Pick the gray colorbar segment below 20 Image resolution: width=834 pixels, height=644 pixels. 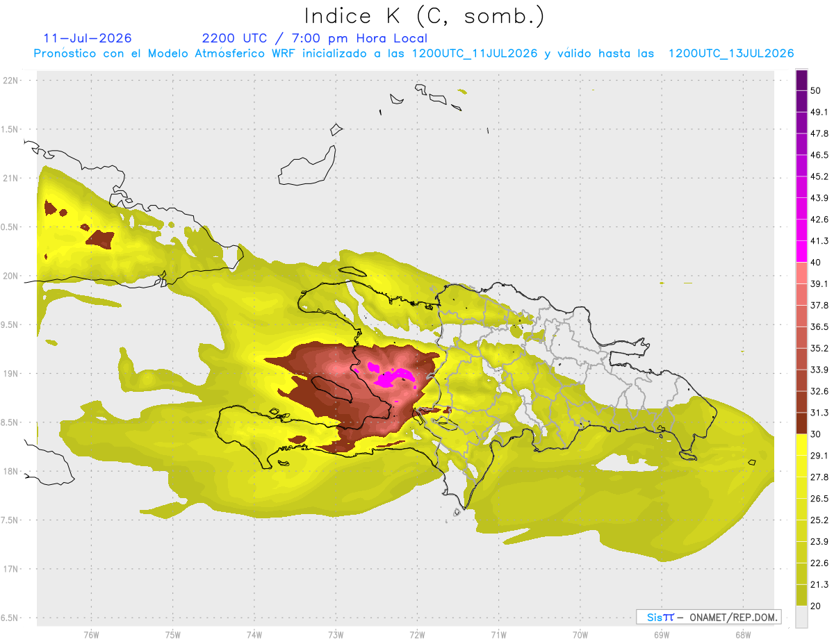[x=801, y=617]
